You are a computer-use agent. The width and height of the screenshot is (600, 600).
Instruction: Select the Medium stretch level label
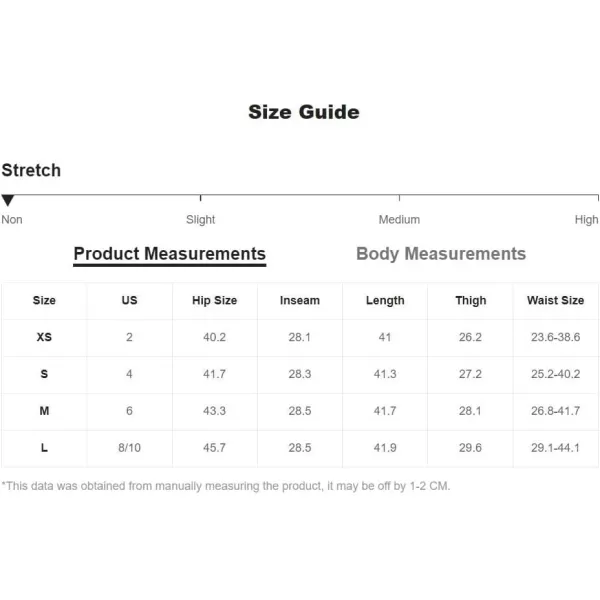pyautogui.click(x=399, y=220)
